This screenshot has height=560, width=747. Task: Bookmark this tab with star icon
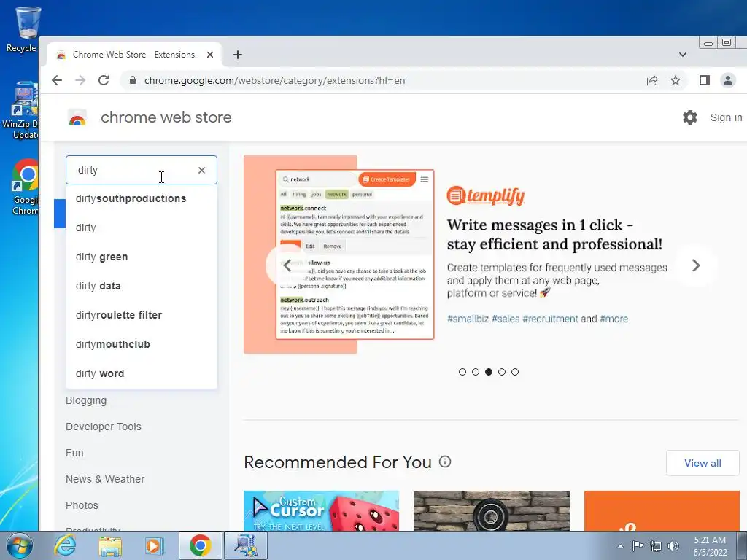coord(676,80)
